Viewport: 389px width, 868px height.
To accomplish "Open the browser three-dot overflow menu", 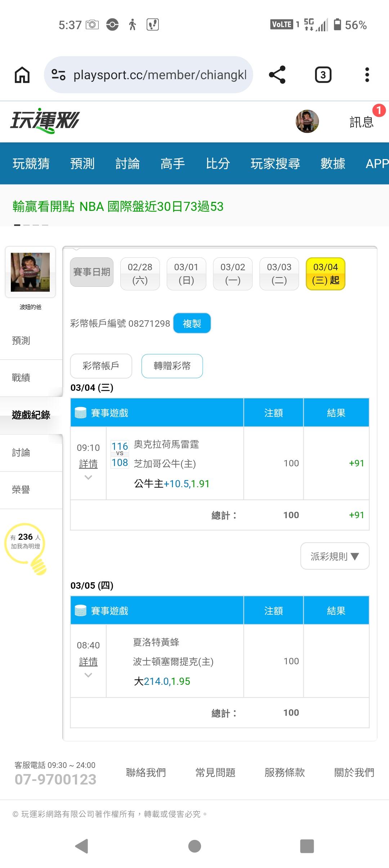I will pyautogui.click(x=367, y=75).
